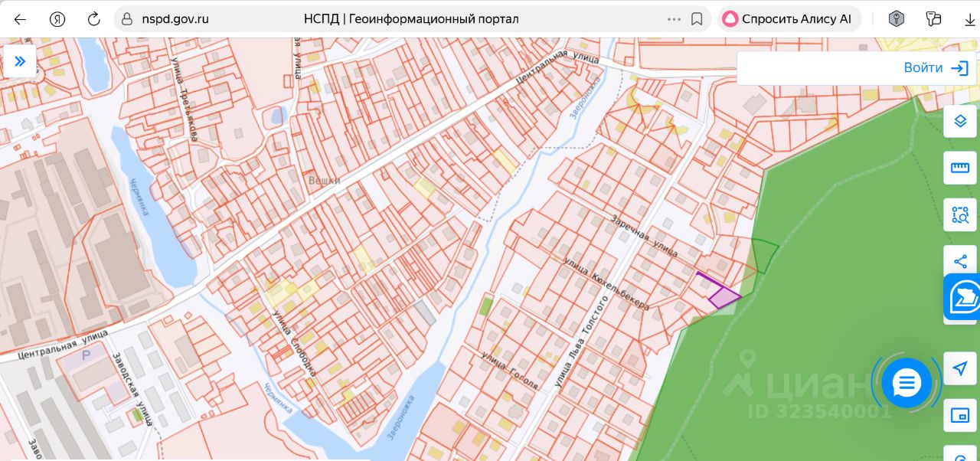Open the map layers panel icon
Viewport: 980px width, 461px height.
pos(960,121)
